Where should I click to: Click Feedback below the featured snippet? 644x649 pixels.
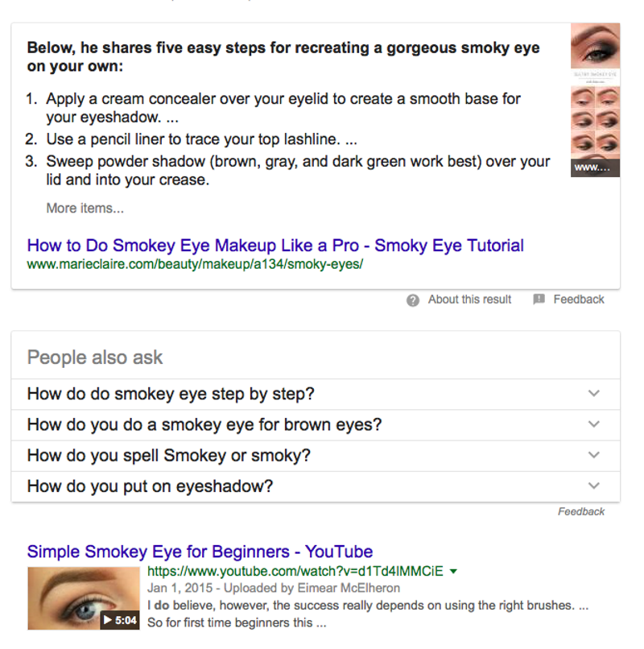[579, 300]
